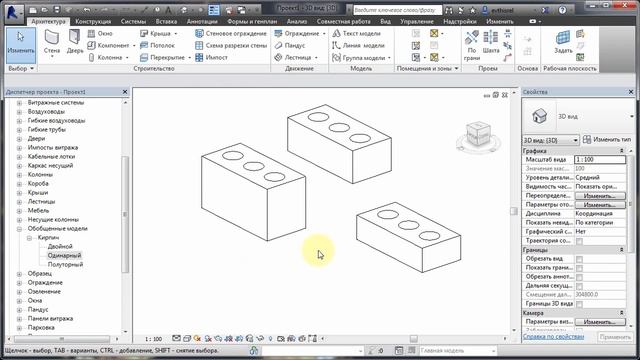Open the Управление ribbon tab
The height and width of the screenshot is (360, 640).
click(x=417, y=21)
